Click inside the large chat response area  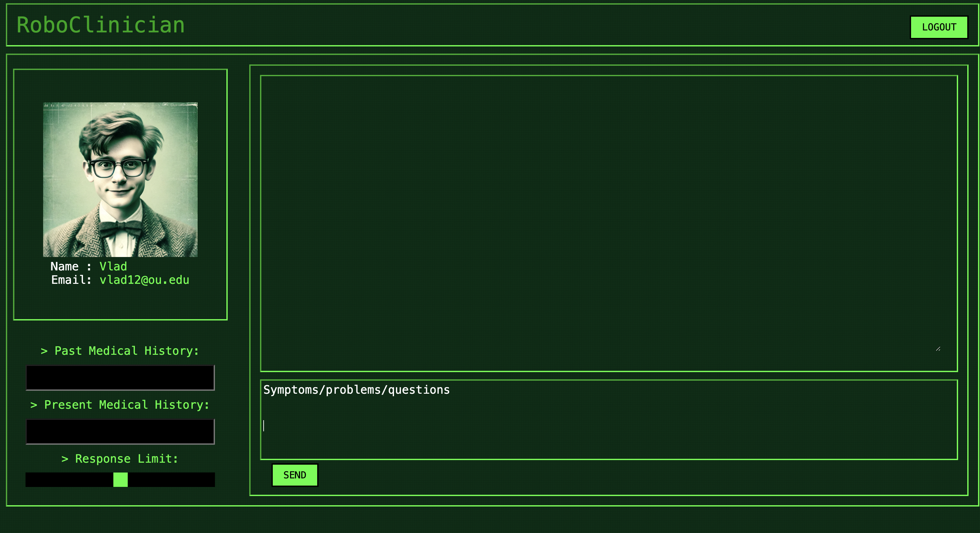coord(609,223)
